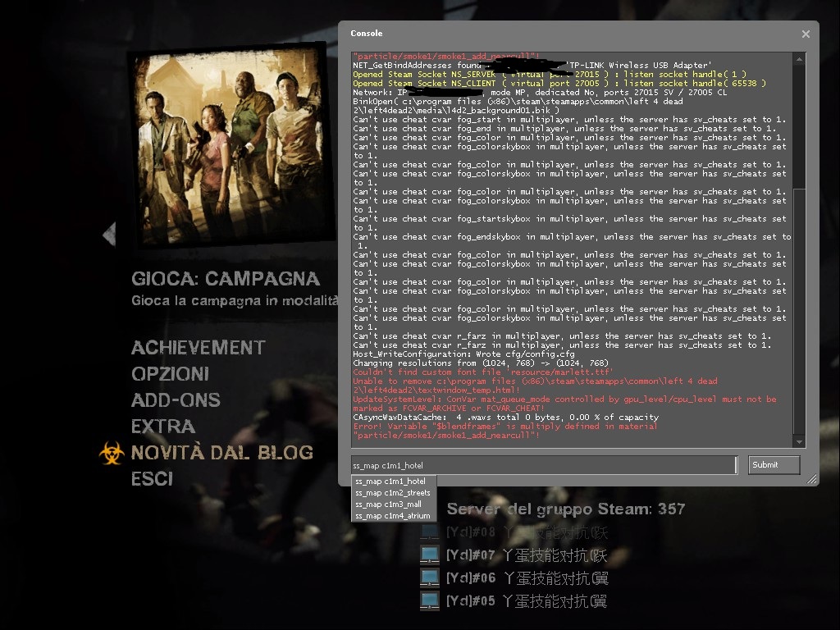Open NOVITÀ DAL BLOG entry
The width and height of the screenshot is (840, 630).
coord(221,453)
